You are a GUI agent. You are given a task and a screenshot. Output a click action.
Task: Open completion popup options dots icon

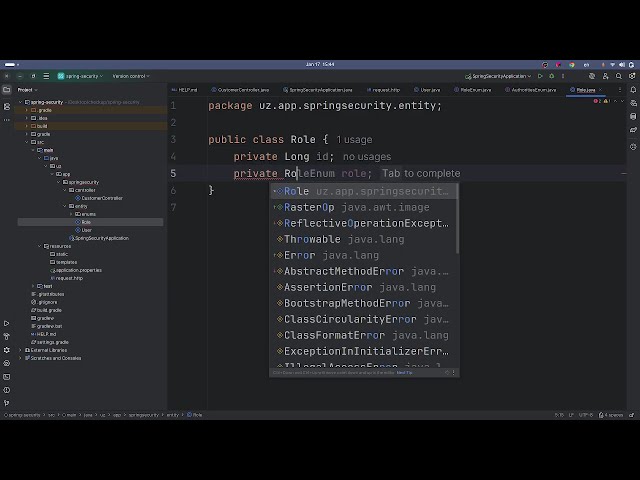pos(453,372)
